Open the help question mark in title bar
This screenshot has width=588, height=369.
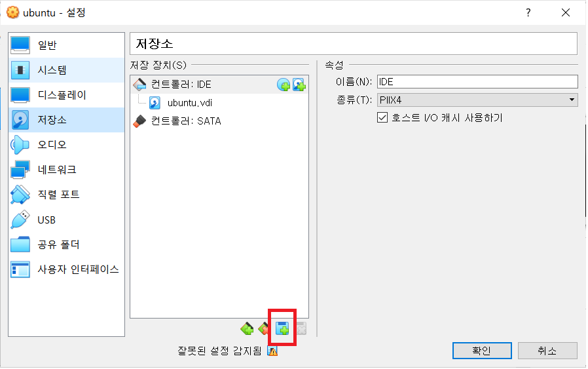pyautogui.click(x=528, y=12)
